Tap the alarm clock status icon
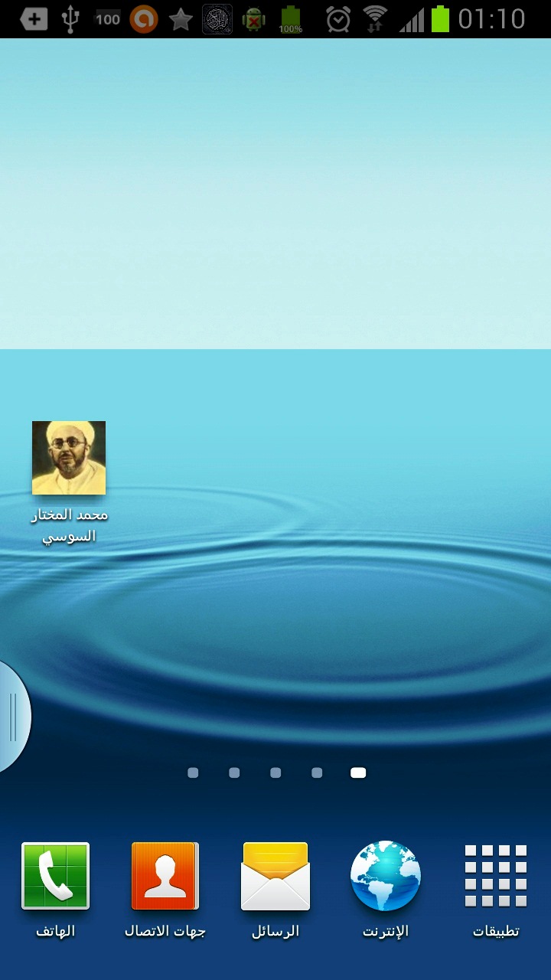 [337, 19]
